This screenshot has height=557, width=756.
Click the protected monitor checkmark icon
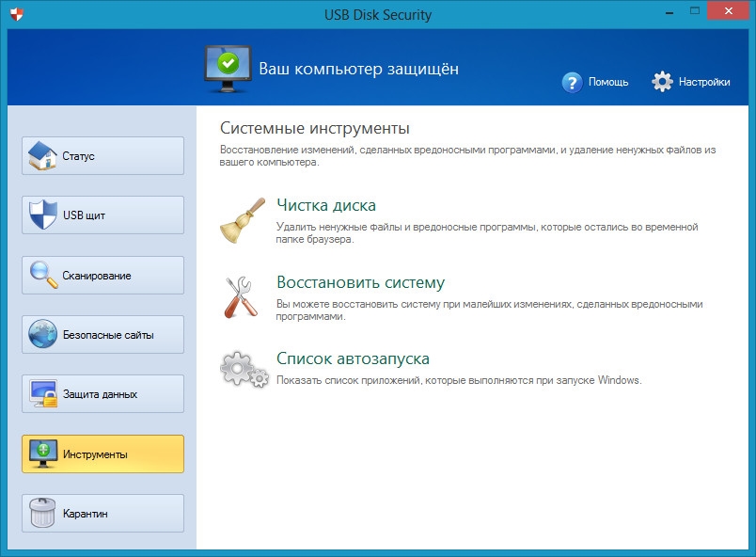pyautogui.click(x=228, y=69)
